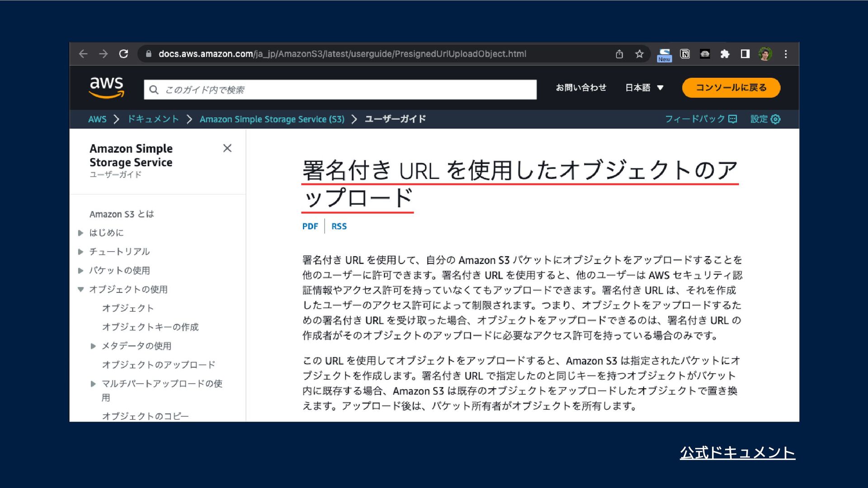Open オブジェクトキーの作成 in the sidebar
The height and width of the screenshot is (488, 868).
coord(150,327)
